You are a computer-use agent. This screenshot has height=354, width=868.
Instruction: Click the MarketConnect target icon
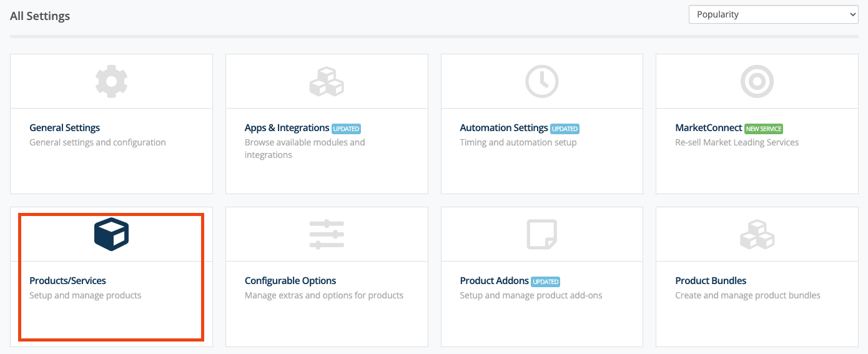[x=757, y=81]
